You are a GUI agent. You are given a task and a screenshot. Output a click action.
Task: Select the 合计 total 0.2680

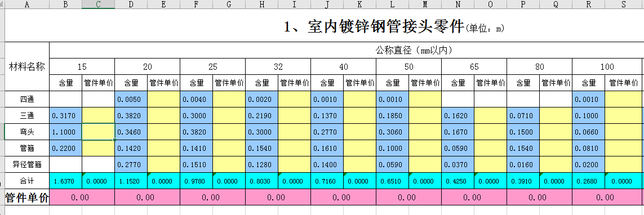click(589, 181)
